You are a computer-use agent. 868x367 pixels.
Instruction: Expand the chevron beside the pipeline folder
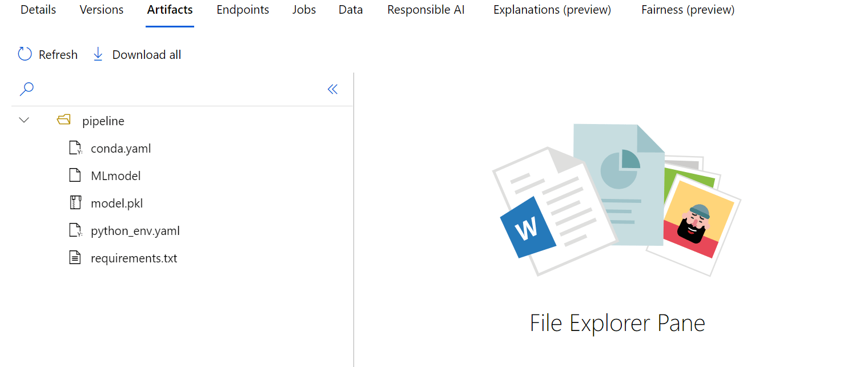click(23, 120)
